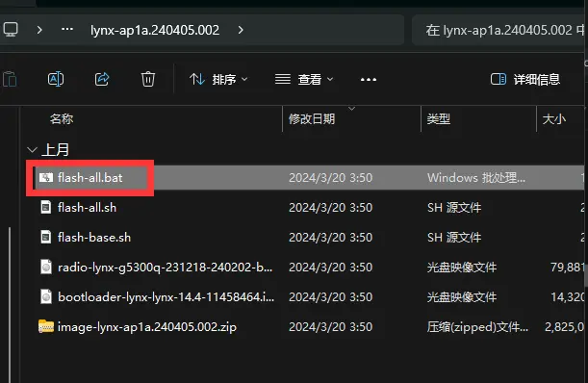
Task: Open the toolbar See more ellipsis menu
Action: 369,80
